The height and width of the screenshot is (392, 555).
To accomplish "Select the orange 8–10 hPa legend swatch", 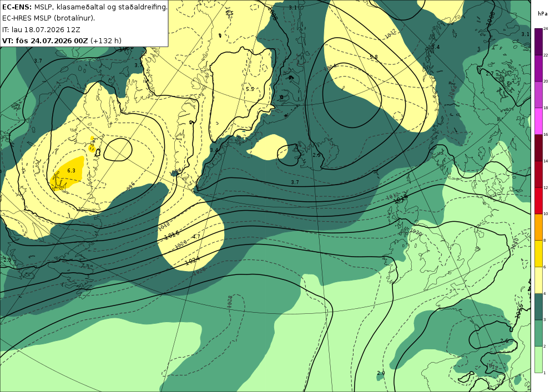I will [x=539, y=227].
